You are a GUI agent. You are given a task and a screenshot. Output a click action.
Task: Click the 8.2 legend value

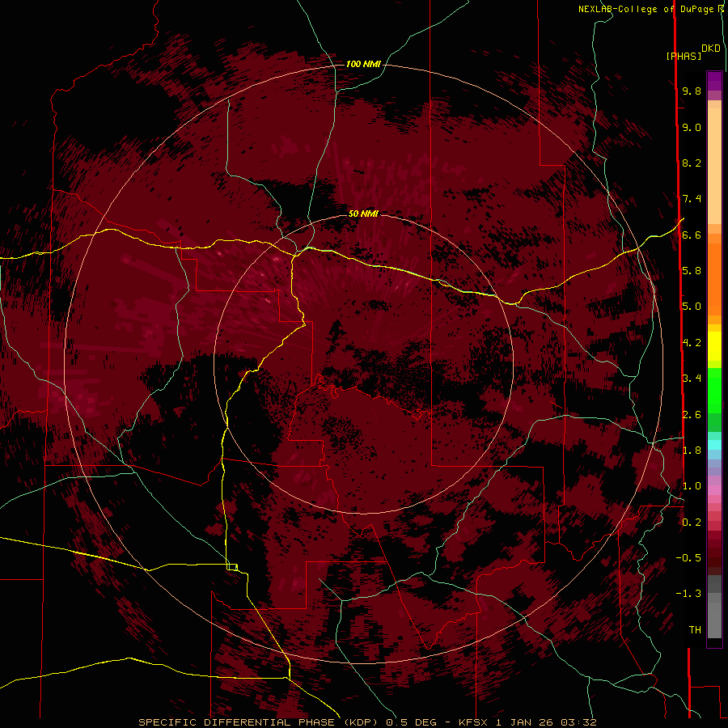[692, 163]
